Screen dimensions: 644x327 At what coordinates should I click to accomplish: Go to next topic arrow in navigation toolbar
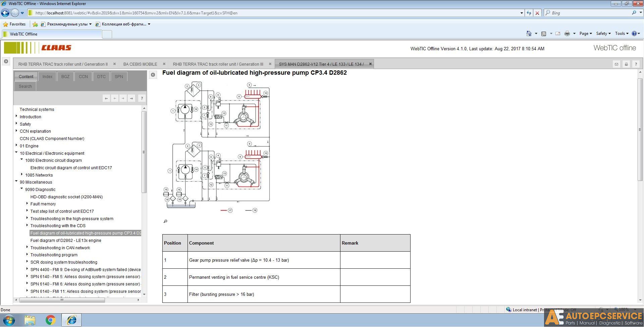[123, 98]
